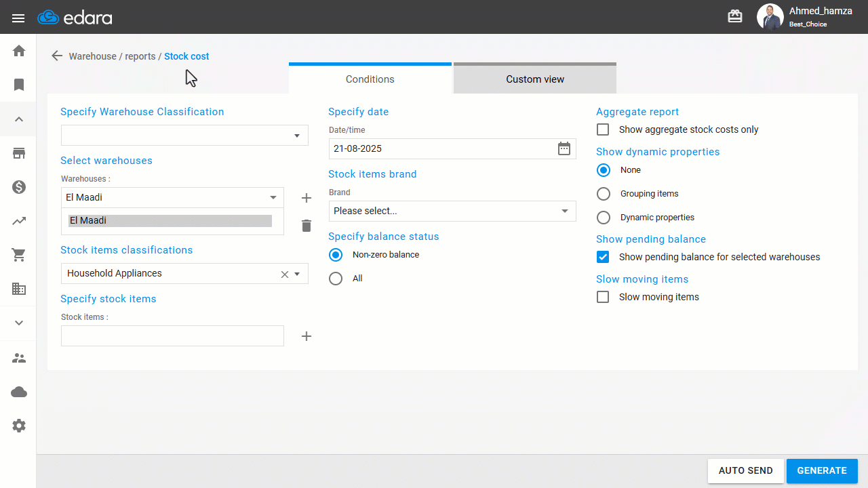
Task: Open the gift rewards icon
Action: click(x=735, y=16)
